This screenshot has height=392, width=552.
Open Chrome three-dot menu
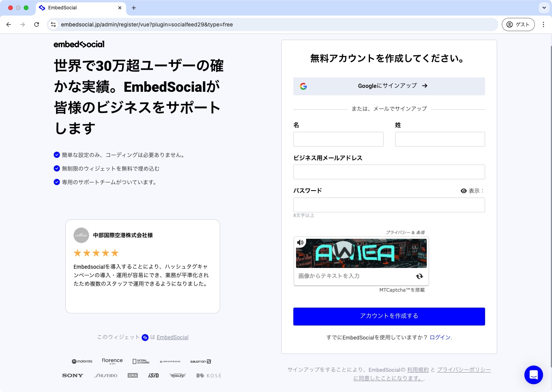click(x=543, y=24)
